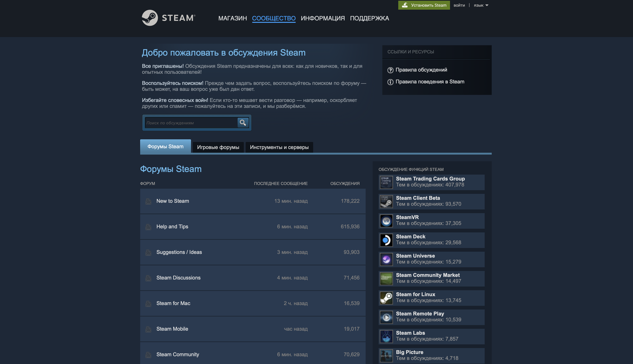Screen dimensions: 633x364
Task: Click the magnifier search button
Action: tap(243, 123)
